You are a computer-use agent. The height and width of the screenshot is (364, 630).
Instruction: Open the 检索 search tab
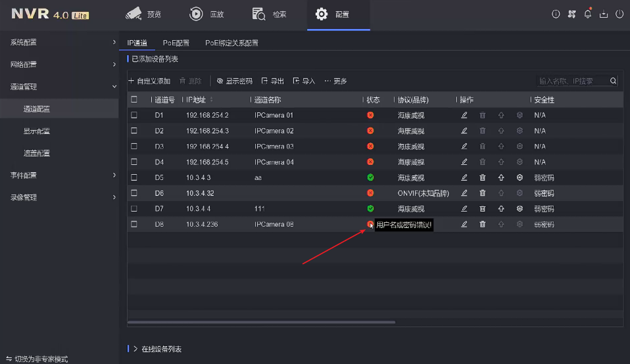[x=269, y=14]
